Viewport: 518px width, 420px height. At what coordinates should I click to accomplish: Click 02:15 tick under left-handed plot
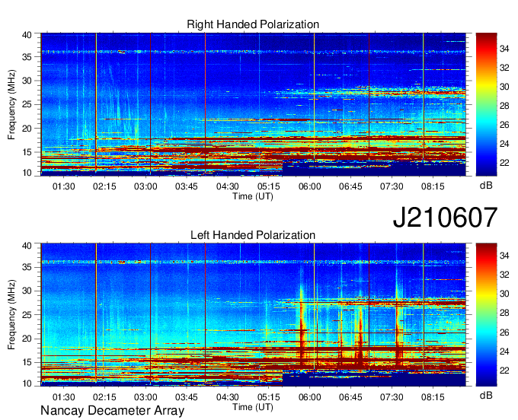point(104,397)
